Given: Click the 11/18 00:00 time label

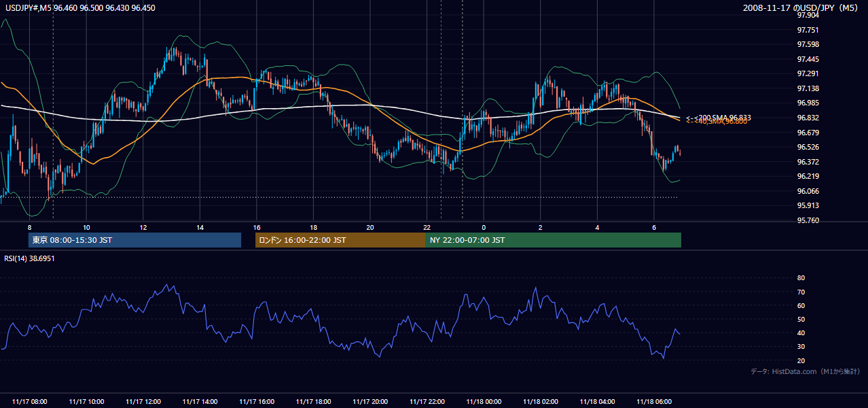Looking at the screenshot, I should pyautogui.click(x=484, y=401).
